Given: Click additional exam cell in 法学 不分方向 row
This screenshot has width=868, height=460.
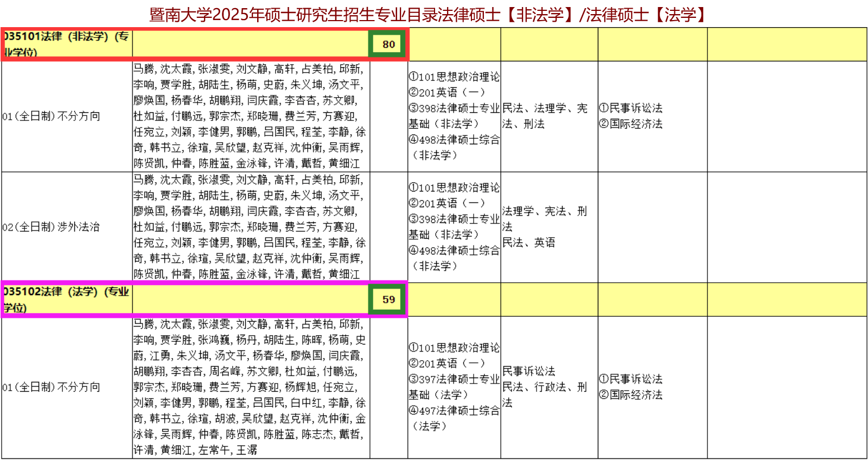Looking at the screenshot, I should [653, 387].
